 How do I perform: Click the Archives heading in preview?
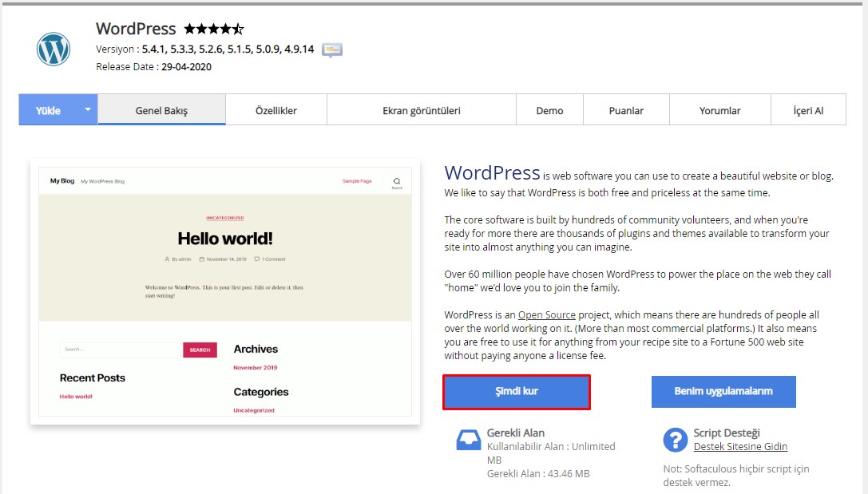click(x=256, y=349)
